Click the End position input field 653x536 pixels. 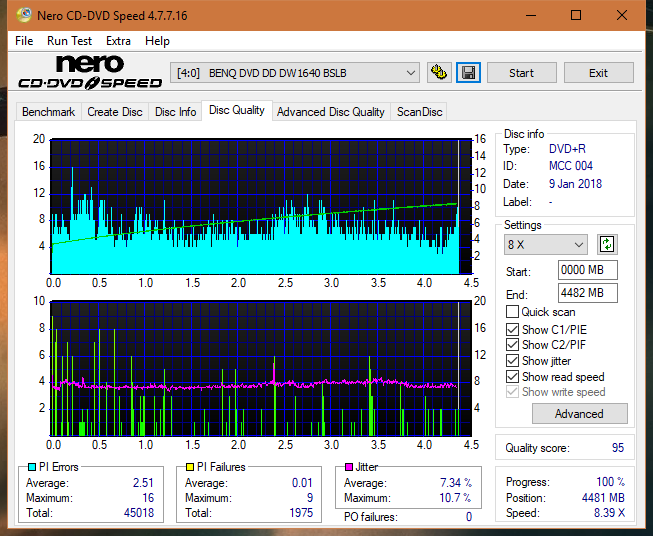click(x=587, y=293)
